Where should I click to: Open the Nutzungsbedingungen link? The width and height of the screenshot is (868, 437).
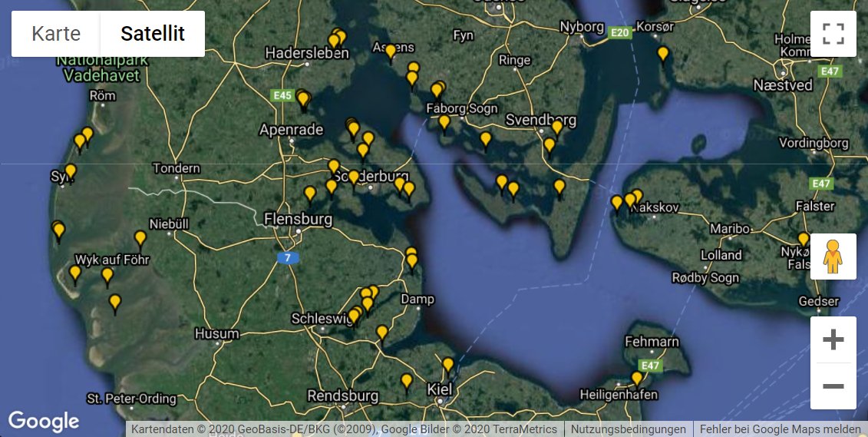click(x=629, y=429)
